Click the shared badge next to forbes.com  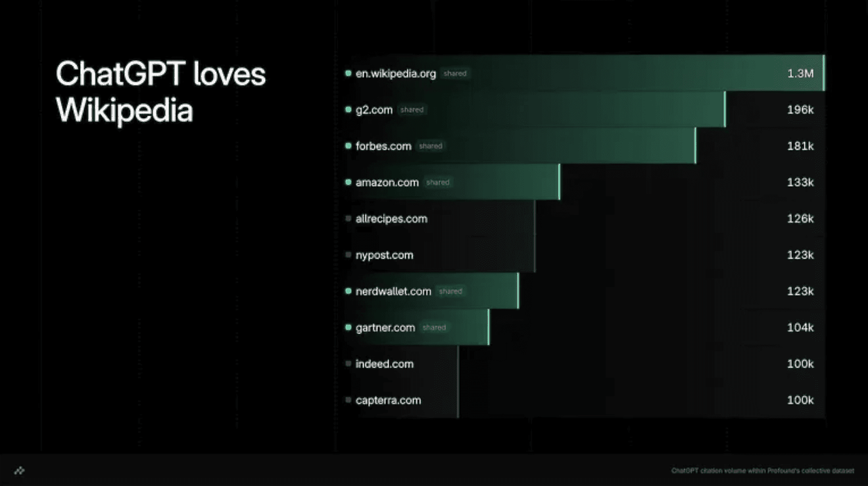point(431,146)
